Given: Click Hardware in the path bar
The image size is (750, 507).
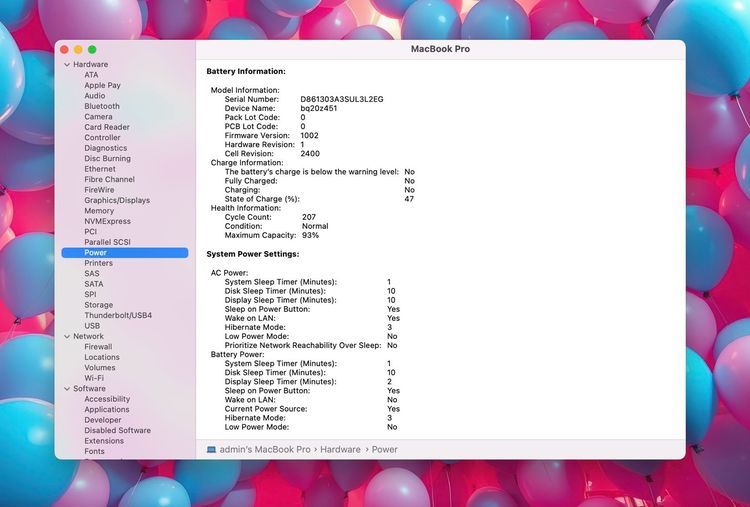Looking at the screenshot, I should point(341,450).
